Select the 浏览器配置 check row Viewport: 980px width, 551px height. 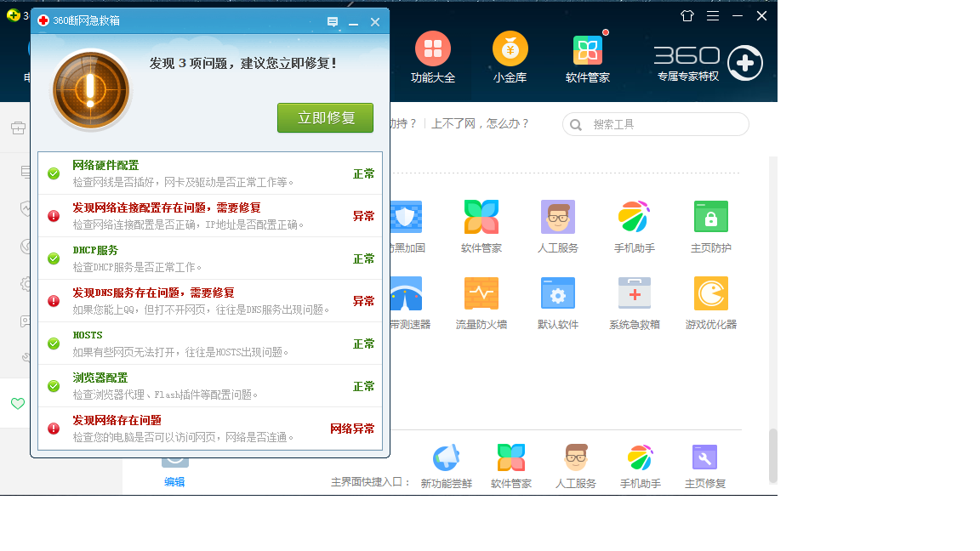210,385
